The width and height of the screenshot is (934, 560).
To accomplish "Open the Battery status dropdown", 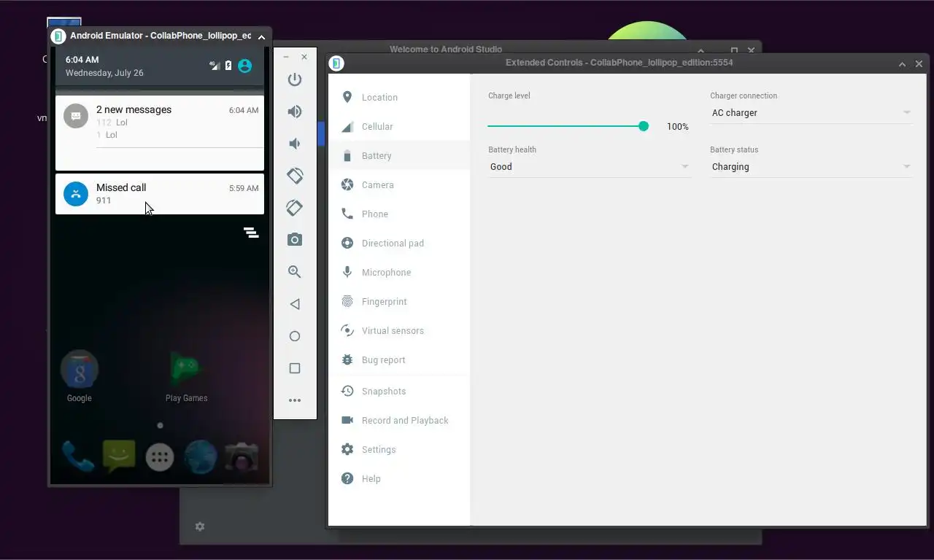I will 811,167.
